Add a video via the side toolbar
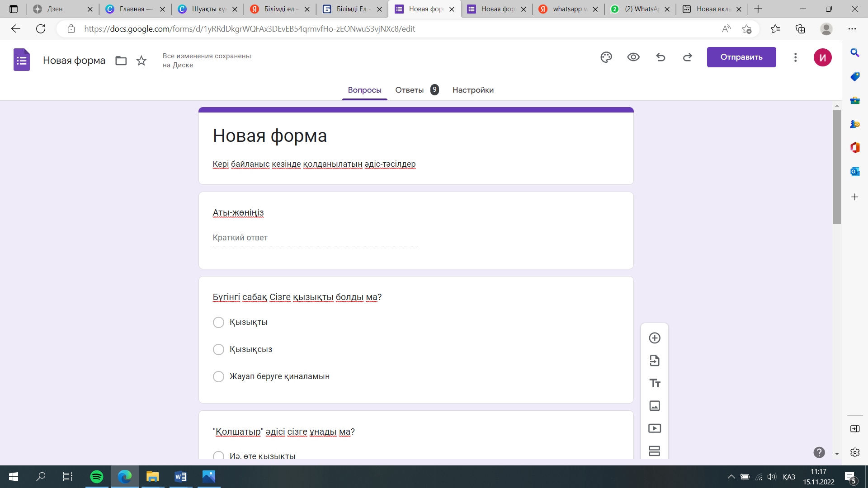 click(x=655, y=428)
